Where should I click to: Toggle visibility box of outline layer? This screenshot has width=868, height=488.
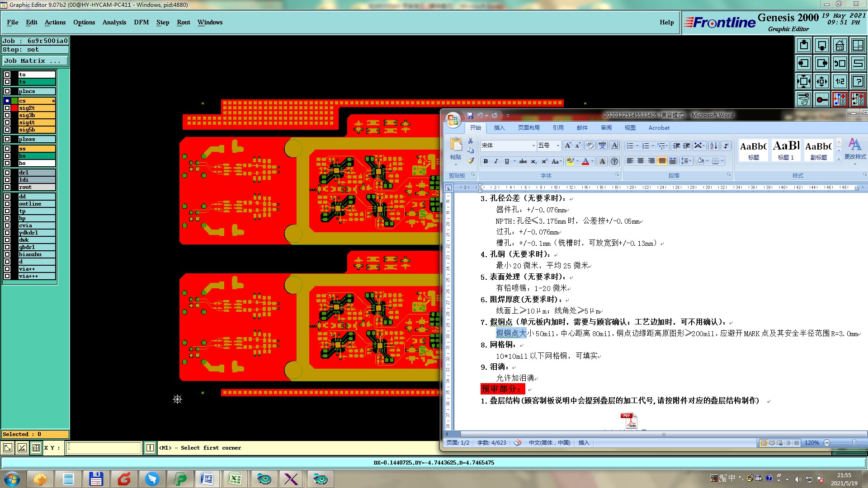click(x=7, y=204)
